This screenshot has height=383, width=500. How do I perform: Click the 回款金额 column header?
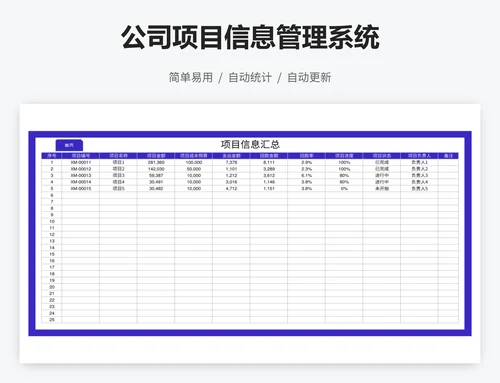tap(269, 156)
